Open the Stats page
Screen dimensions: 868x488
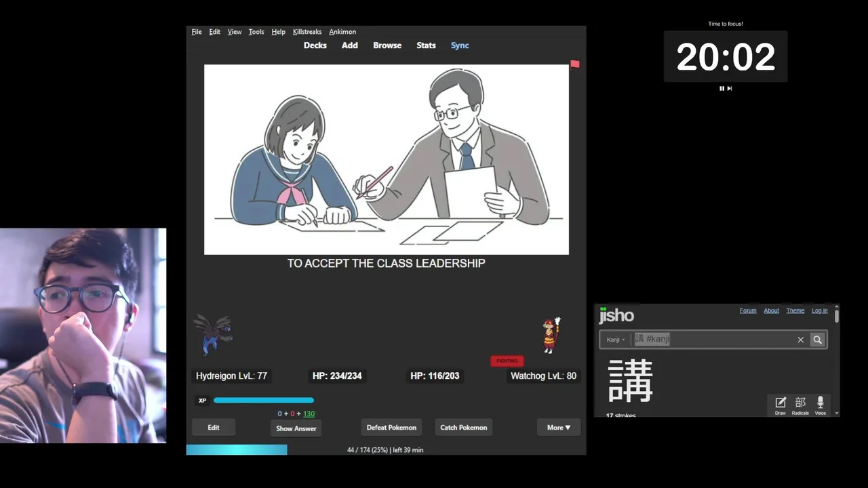tap(426, 45)
